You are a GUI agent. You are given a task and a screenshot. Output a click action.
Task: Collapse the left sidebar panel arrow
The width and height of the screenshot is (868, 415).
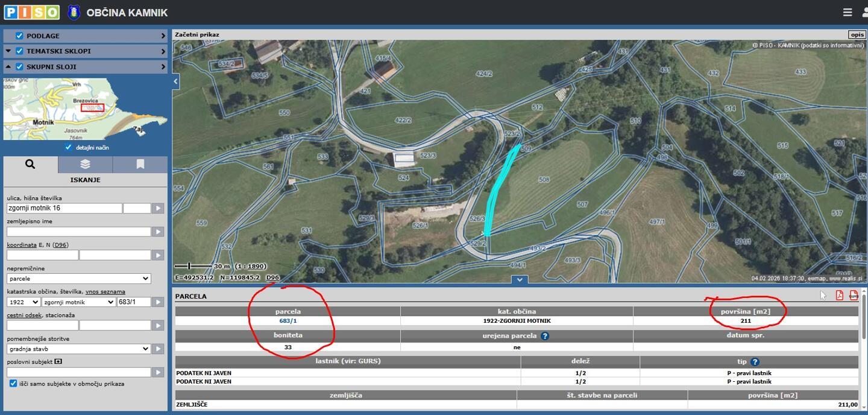point(176,81)
